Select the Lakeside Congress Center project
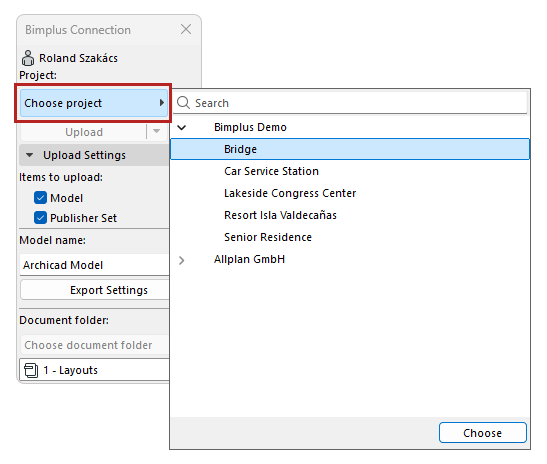 tap(290, 193)
